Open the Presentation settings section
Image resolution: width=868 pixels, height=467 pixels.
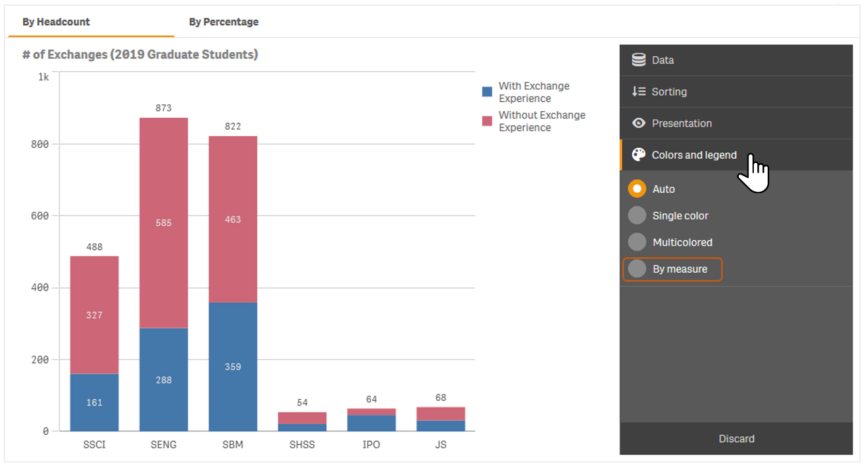pyautogui.click(x=681, y=123)
